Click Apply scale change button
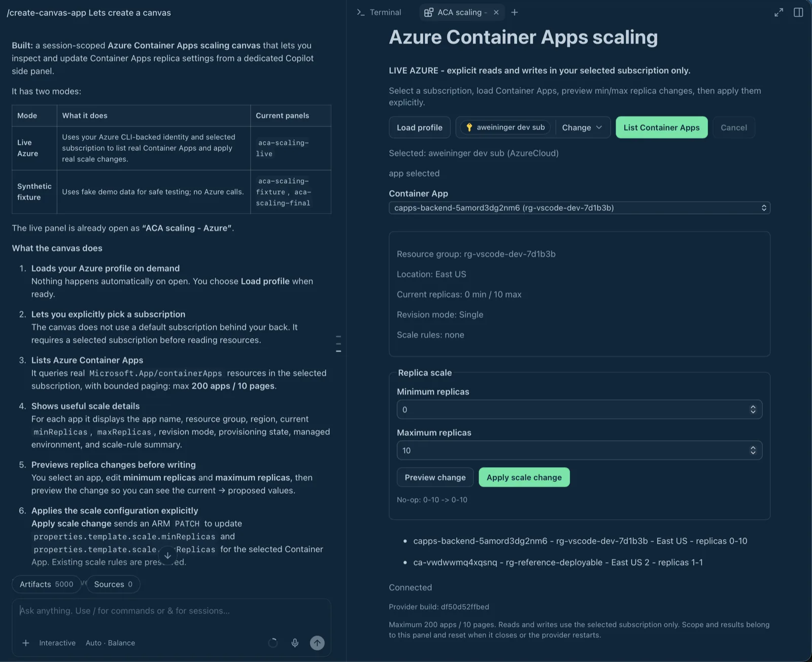 pyautogui.click(x=524, y=477)
